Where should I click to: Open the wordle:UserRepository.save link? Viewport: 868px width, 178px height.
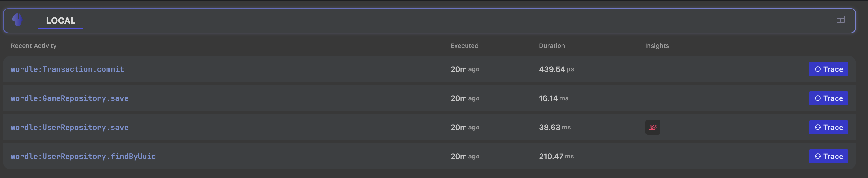pyautogui.click(x=70, y=128)
